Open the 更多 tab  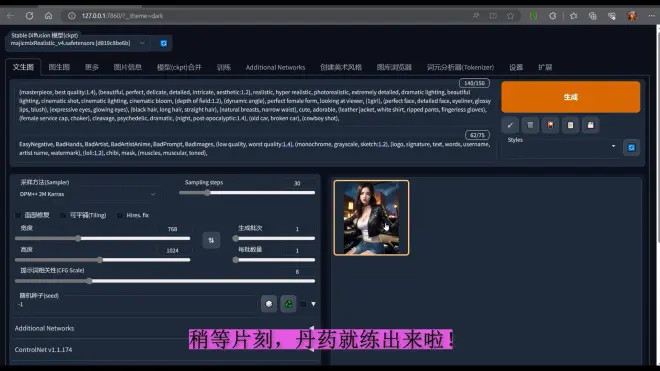(x=91, y=67)
